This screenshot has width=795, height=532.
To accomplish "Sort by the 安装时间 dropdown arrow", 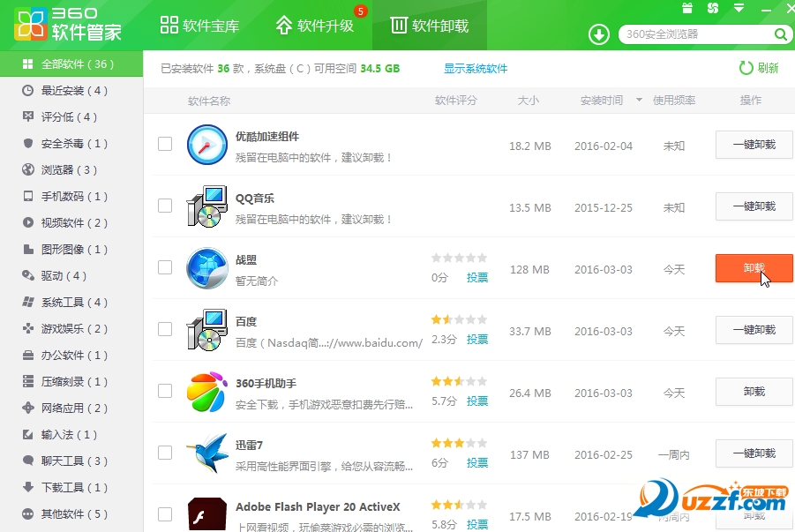I will click(639, 100).
